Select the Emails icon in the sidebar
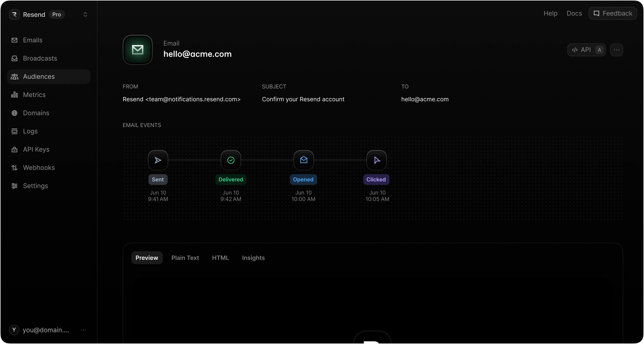The height and width of the screenshot is (344, 644). 14,40
